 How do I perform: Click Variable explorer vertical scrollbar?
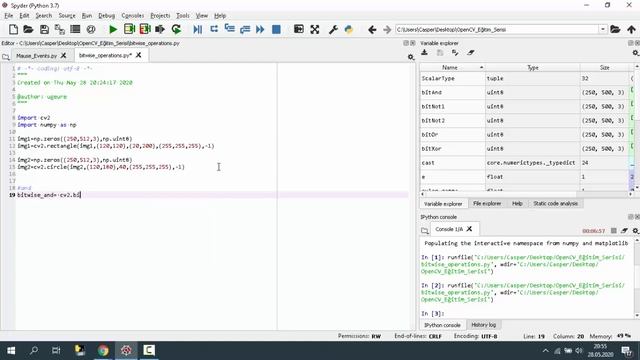coord(637,127)
